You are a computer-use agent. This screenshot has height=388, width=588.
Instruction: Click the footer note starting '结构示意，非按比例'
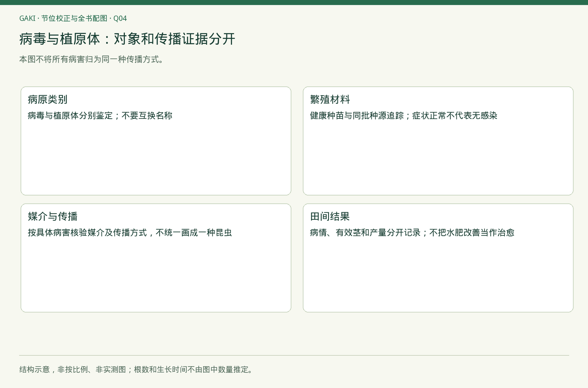point(137,370)
